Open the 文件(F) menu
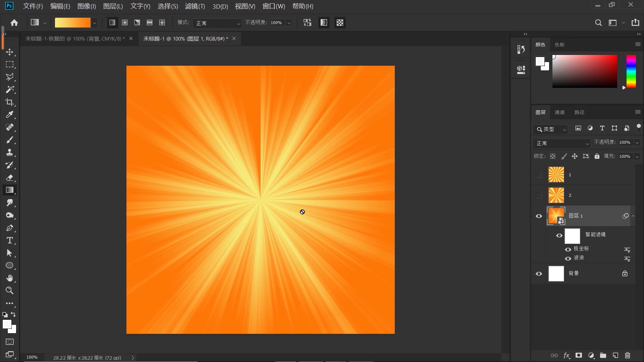644x362 pixels. (33, 6)
